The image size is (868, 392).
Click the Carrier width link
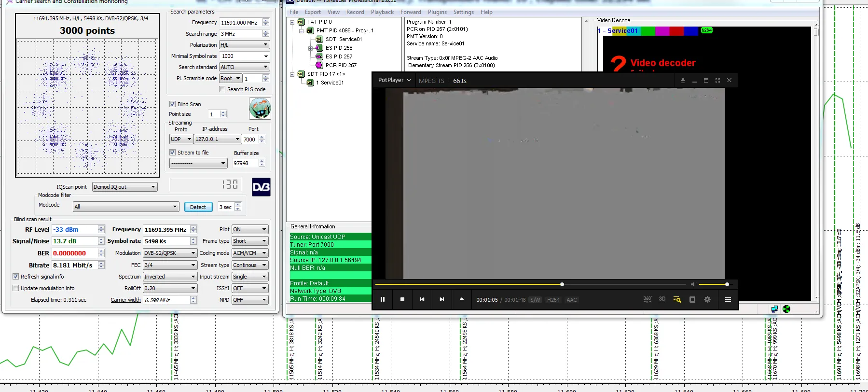(125, 300)
